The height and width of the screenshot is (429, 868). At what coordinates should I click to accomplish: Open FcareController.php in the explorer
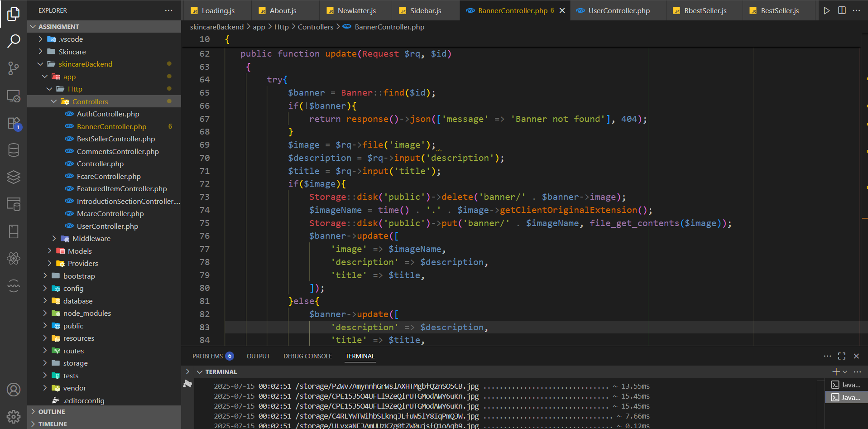pyautogui.click(x=104, y=176)
